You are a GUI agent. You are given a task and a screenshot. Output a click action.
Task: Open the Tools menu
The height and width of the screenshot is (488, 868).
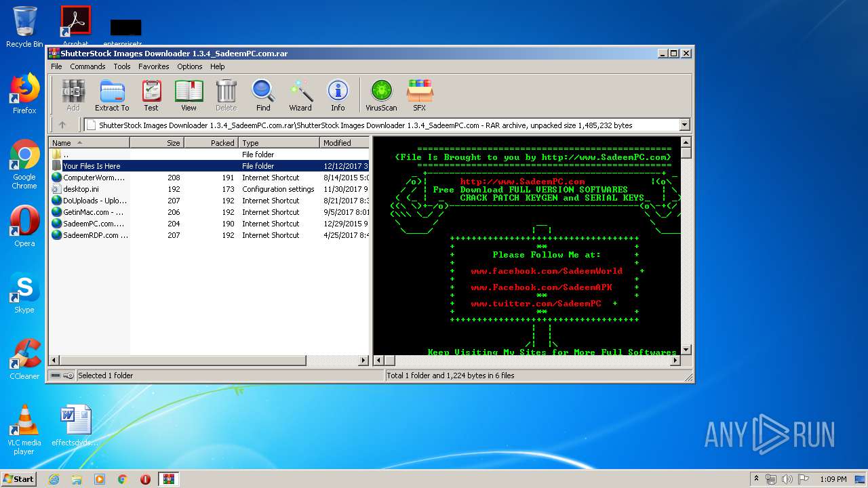(122, 66)
